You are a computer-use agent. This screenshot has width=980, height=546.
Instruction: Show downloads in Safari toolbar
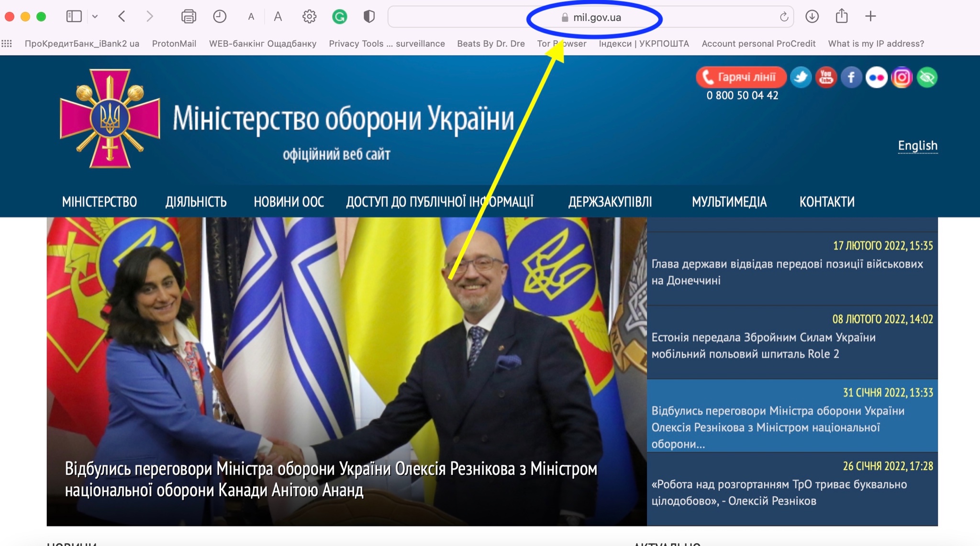click(x=812, y=17)
